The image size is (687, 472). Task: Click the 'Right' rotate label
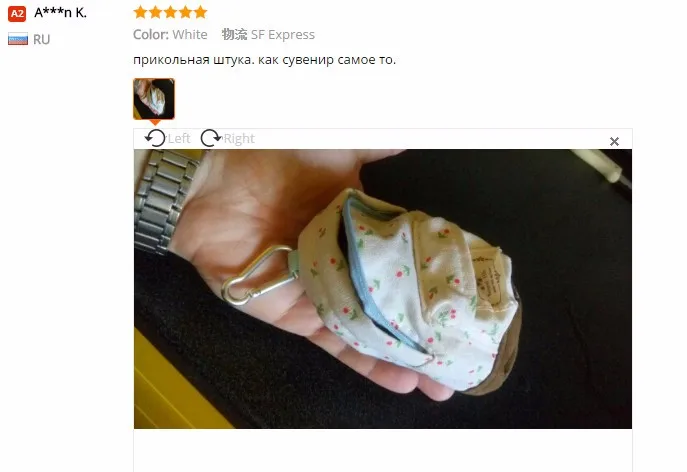239,138
